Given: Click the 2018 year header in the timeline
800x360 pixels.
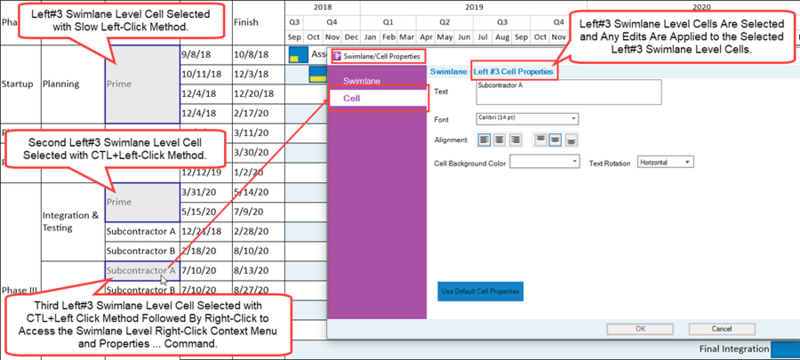Looking at the screenshot, I should [322, 8].
